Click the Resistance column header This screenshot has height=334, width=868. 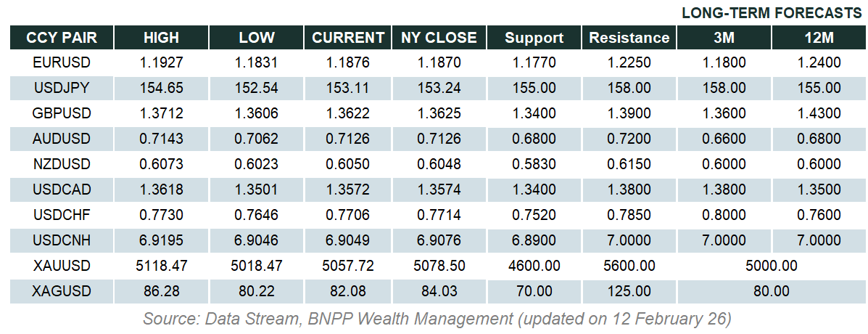click(629, 38)
